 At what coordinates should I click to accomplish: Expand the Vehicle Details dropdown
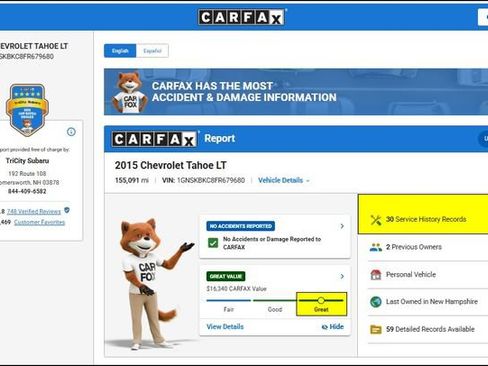click(284, 180)
